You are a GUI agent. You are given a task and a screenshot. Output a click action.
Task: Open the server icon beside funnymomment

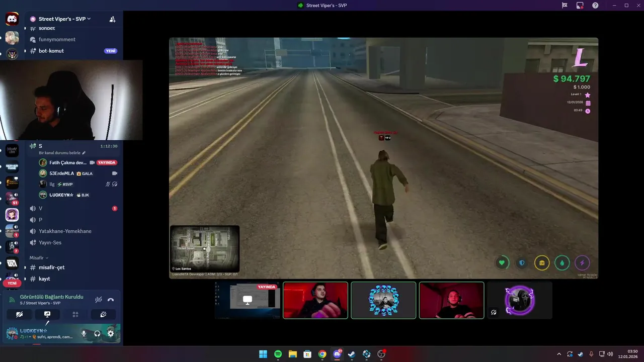[12, 38]
